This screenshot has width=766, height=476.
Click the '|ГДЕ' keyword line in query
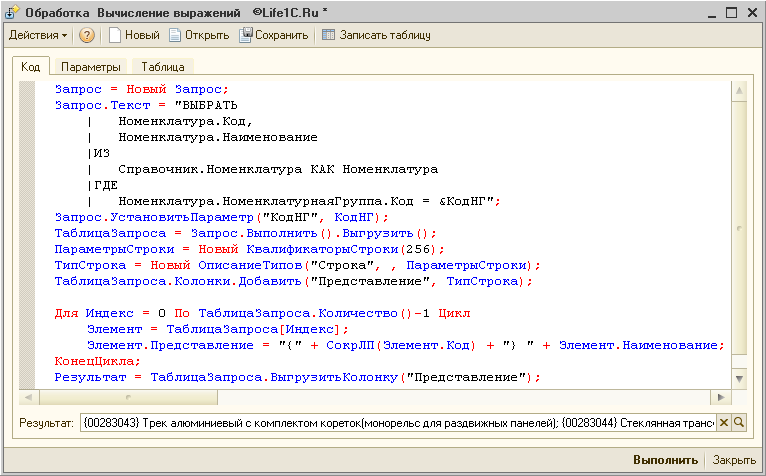[x=103, y=185]
